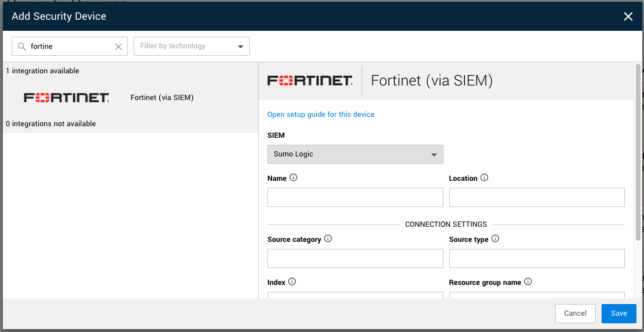
Task: Click '1 integration available' text
Action: tap(42, 71)
